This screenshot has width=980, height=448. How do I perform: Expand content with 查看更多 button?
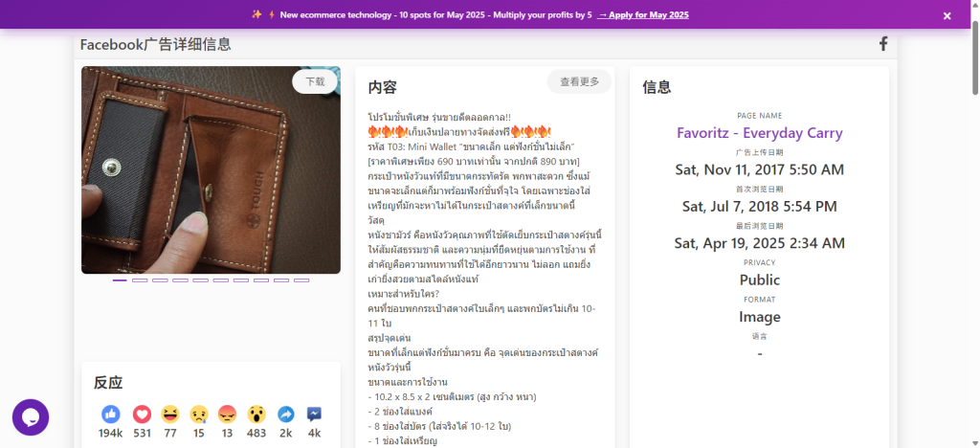point(579,82)
